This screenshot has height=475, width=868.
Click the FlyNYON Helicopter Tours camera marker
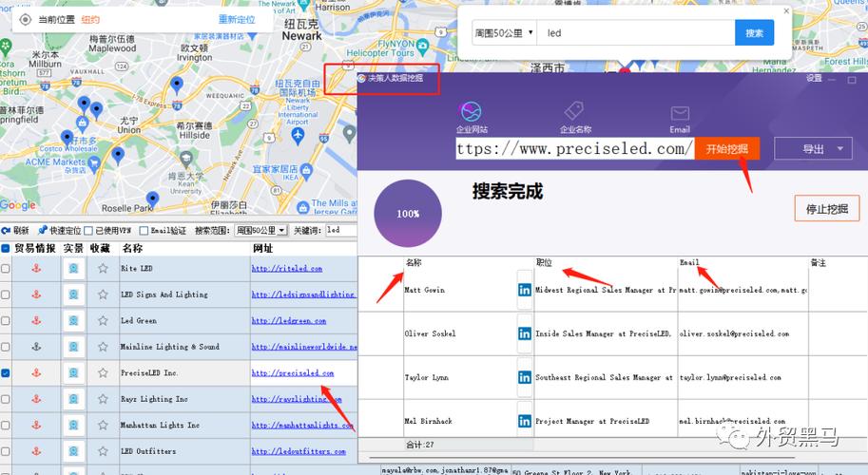coord(423,46)
